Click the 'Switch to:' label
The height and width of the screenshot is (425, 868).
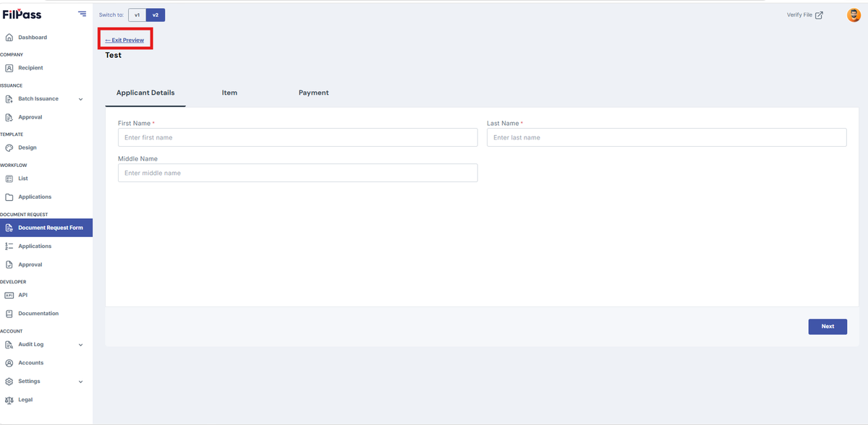tap(111, 15)
